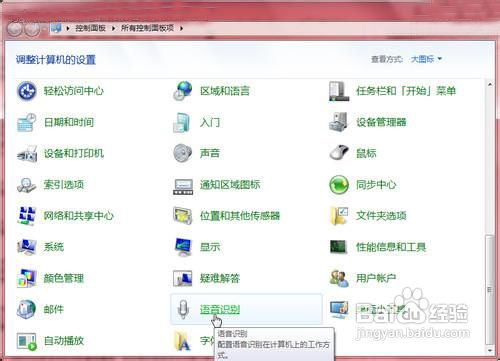The width and height of the screenshot is (500, 361).
Task: Open the 索引选项 link
Action: 64,184
